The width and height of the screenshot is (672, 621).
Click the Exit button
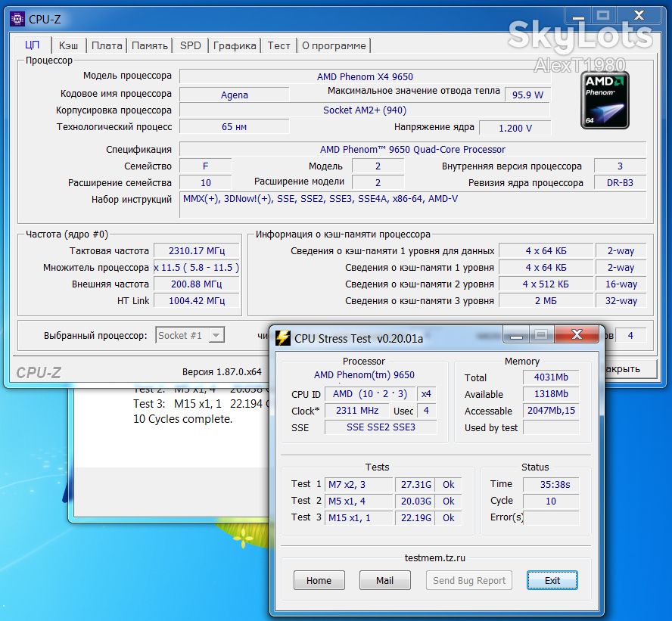pos(552,580)
